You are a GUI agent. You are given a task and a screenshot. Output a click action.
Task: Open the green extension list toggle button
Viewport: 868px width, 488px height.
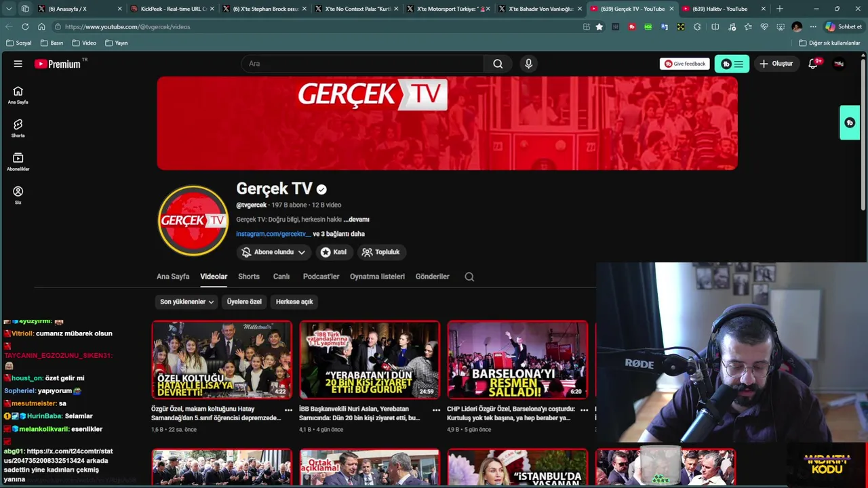(732, 64)
